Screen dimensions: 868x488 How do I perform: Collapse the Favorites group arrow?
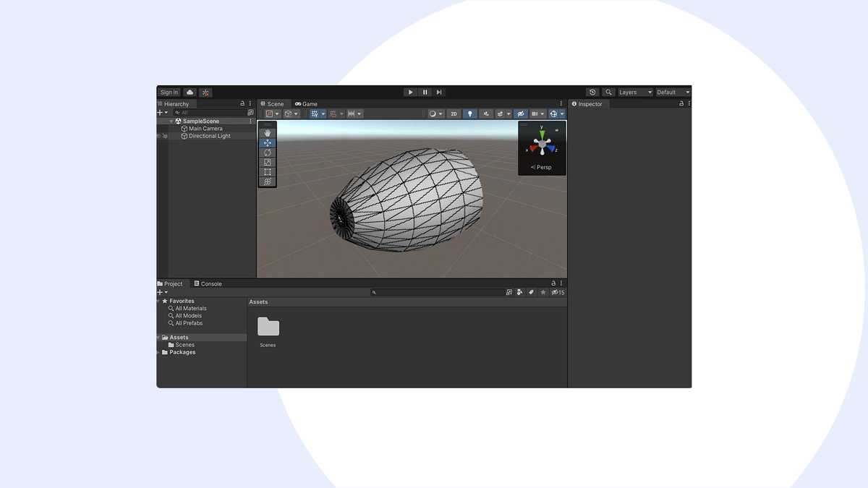coord(158,301)
